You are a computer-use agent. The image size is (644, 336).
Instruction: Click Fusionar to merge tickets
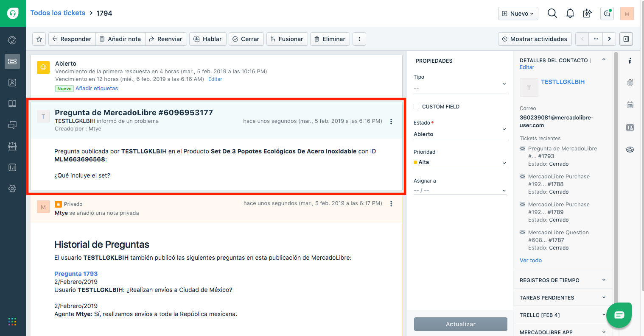click(x=287, y=39)
